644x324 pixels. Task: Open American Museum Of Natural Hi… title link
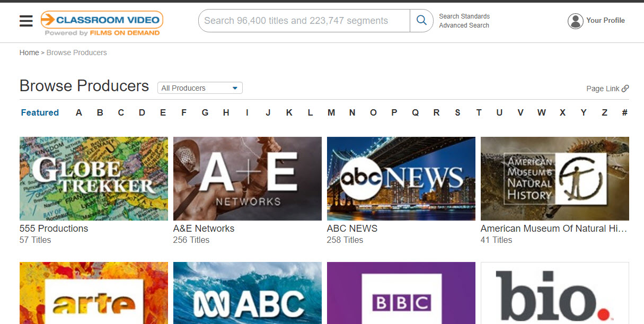point(554,229)
